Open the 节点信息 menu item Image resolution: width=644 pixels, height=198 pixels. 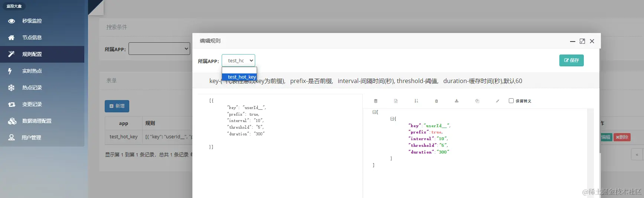click(42, 37)
